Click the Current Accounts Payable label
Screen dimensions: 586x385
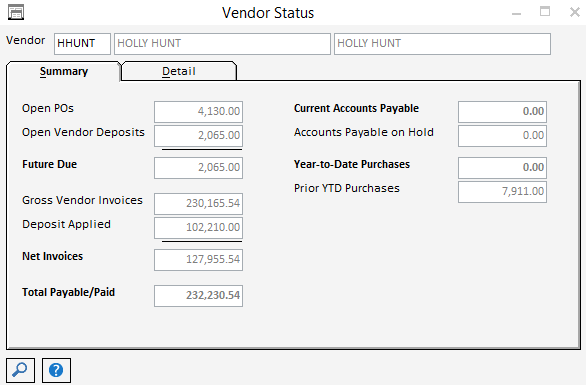(356, 108)
